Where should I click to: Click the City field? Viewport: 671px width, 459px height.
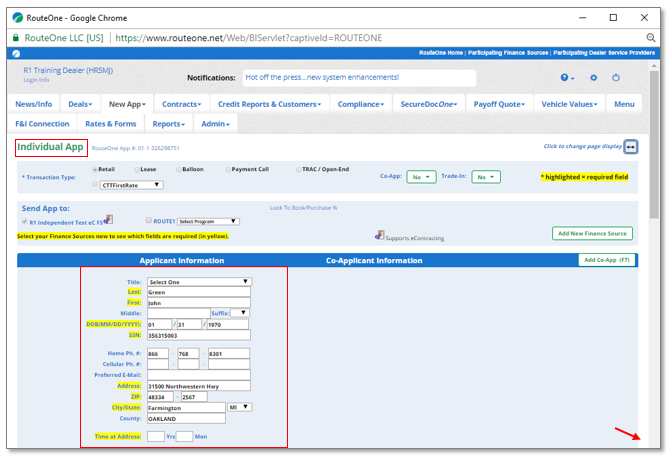(x=187, y=408)
